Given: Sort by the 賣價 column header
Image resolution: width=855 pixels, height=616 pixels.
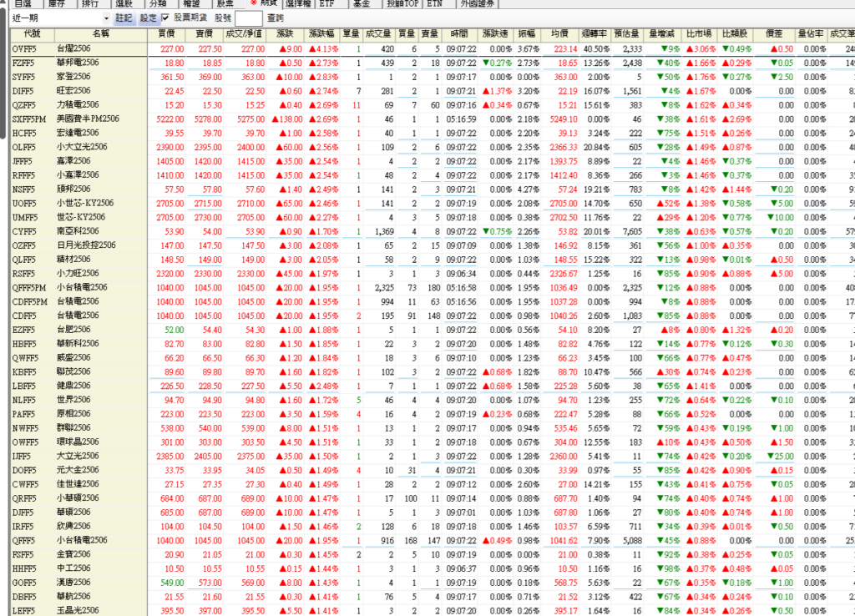Looking at the screenshot, I should (204, 33).
